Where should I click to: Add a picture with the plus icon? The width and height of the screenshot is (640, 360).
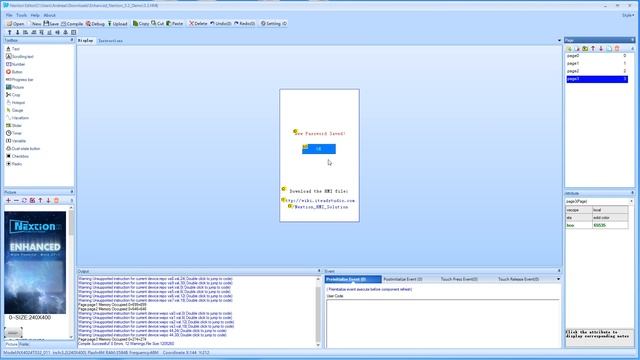(8, 200)
